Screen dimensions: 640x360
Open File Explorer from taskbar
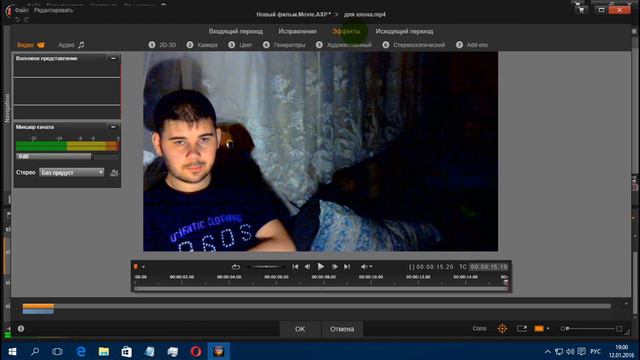coord(104,351)
